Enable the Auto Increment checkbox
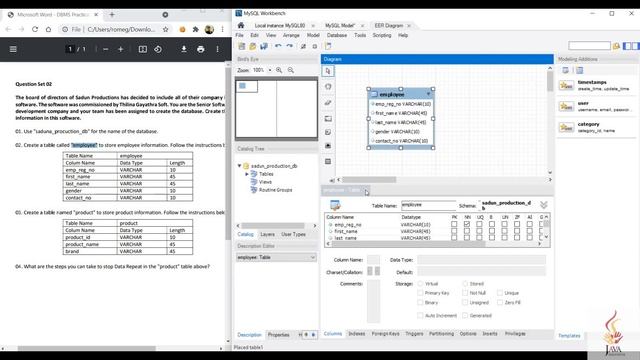 click(x=420, y=316)
